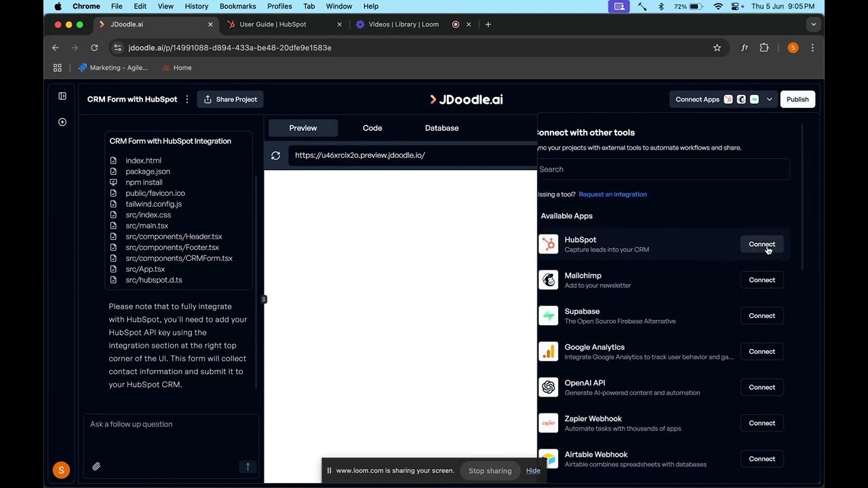Click the Share Project button
The width and height of the screenshot is (868, 488).
point(231,99)
